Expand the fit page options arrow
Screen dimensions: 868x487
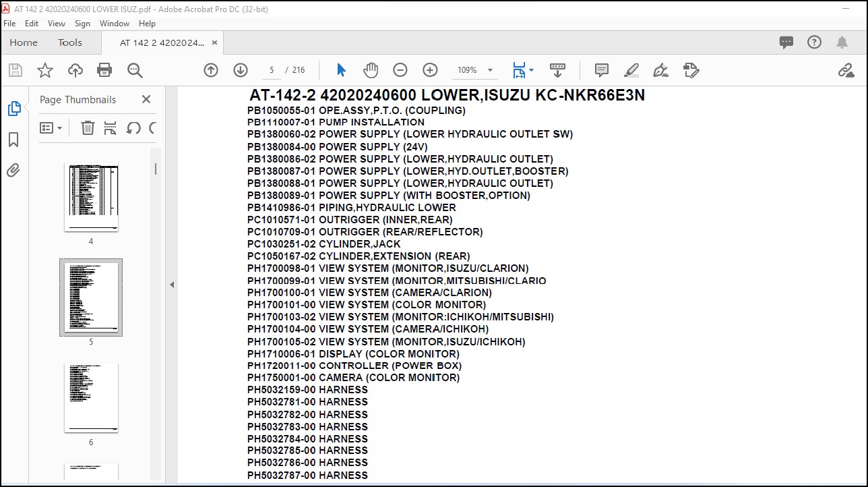(x=531, y=70)
